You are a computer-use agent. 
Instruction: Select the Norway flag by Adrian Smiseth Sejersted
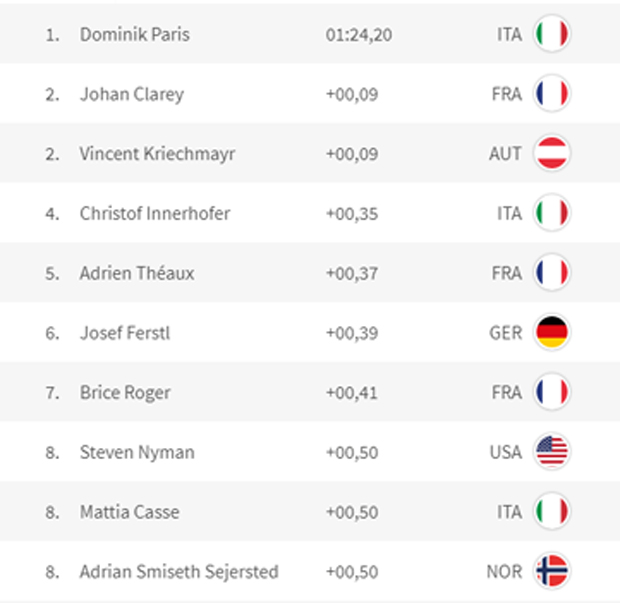coord(552,571)
